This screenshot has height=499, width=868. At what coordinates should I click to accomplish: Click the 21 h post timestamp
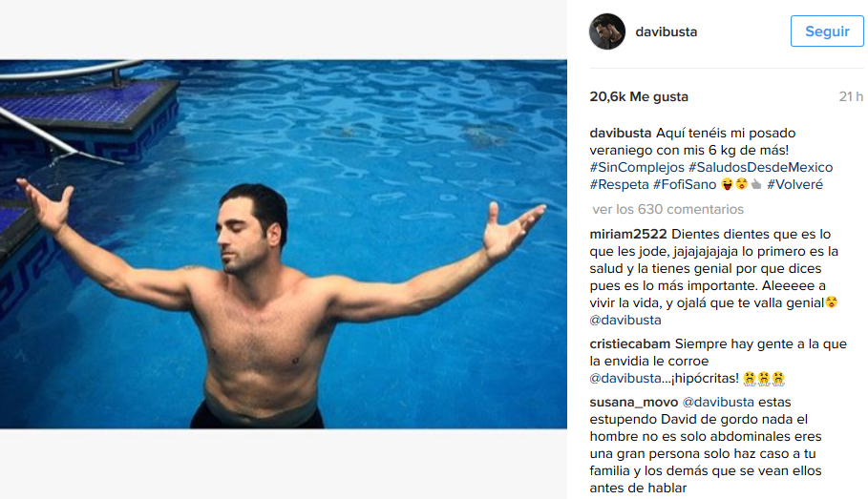[851, 96]
